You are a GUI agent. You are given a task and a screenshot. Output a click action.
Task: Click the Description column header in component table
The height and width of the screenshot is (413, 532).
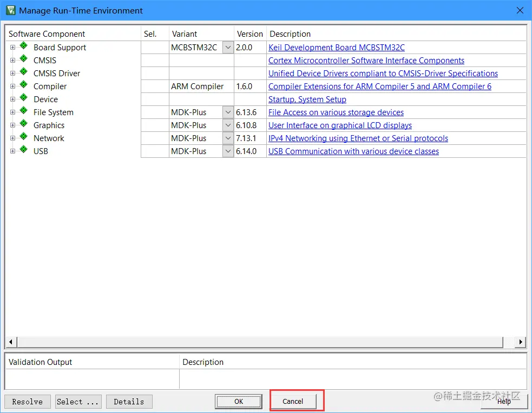pos(396,34)
